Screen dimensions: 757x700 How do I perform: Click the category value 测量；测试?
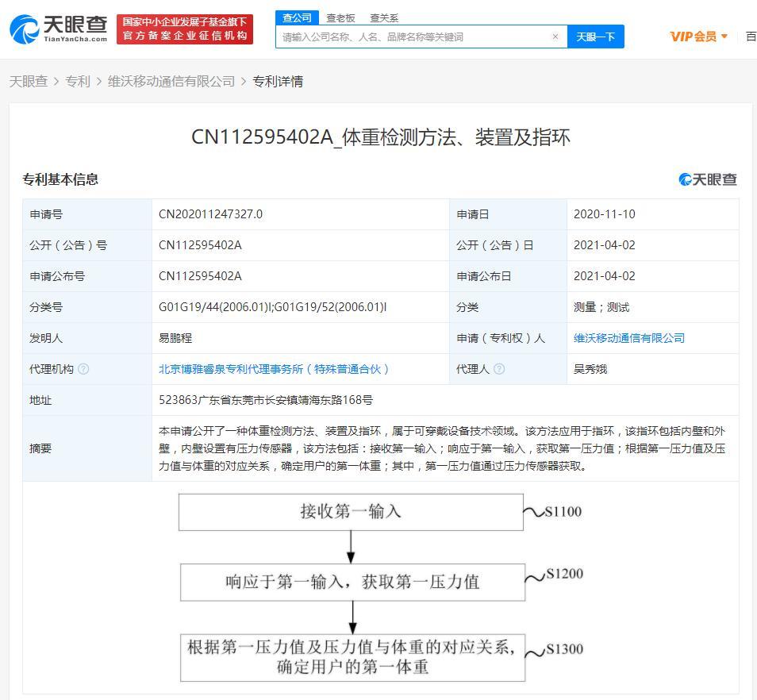(601, 307)
